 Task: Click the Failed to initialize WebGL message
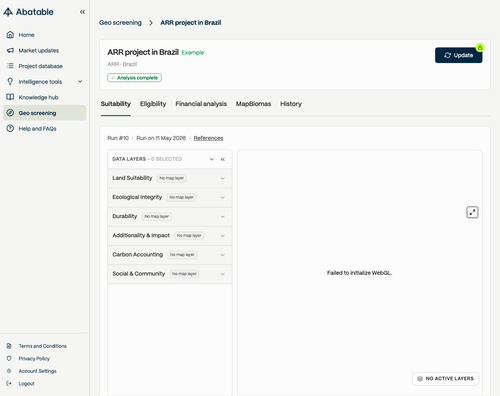coord(359,273)
